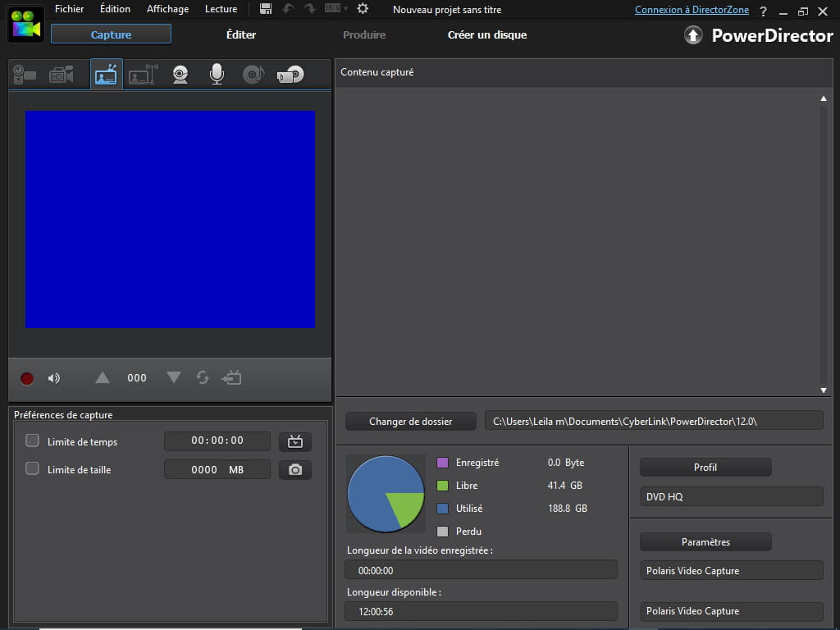Click the Changer de dossier button

point(410,422)
